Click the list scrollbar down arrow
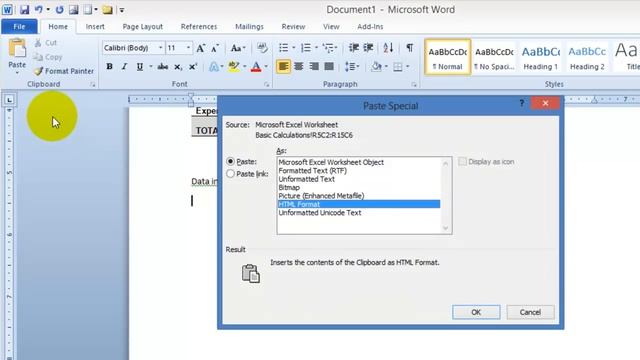The image size is (640, 360). [x=446, y=228]
